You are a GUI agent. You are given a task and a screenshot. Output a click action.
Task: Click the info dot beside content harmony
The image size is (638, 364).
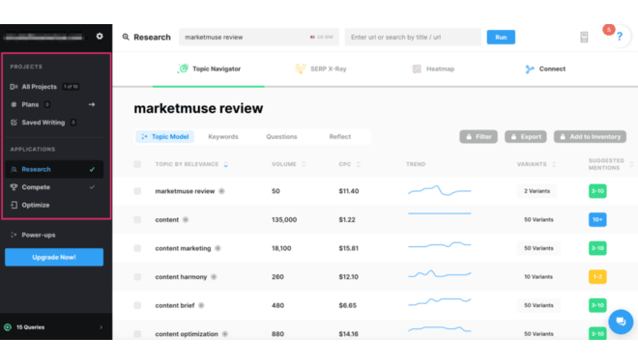click(x=214, y=277)
